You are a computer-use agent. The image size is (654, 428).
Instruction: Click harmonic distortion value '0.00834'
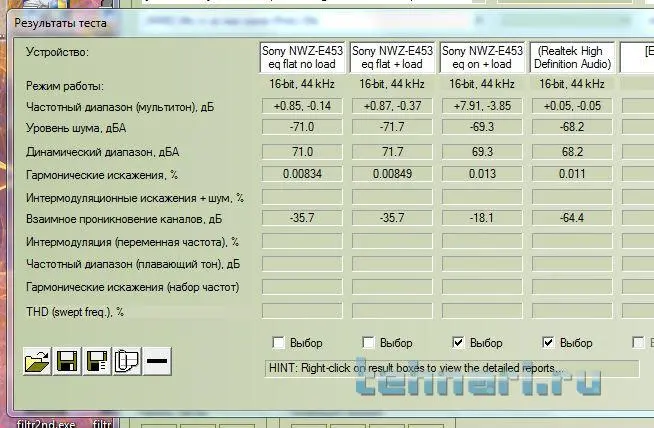(302, 174)
